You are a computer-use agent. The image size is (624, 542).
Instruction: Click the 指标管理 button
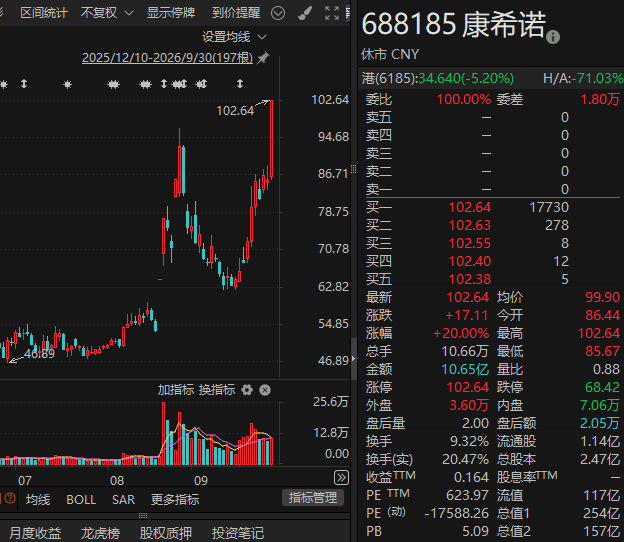pyautogui.click(x=313, y=498)
